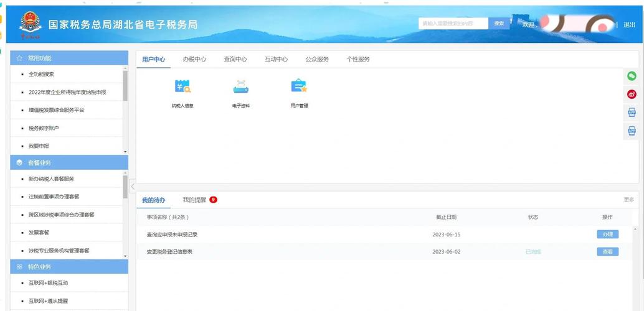Image resolution: width=644 pixels, height=311 pixels.
Task: Click the 更多 link
Action: 629,200
